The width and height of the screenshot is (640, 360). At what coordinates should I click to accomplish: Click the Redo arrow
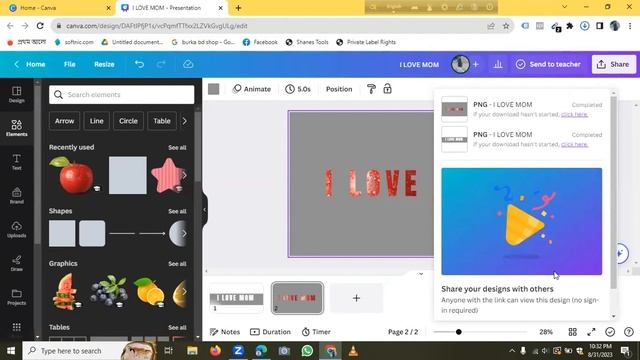click(x=161, y=64)
